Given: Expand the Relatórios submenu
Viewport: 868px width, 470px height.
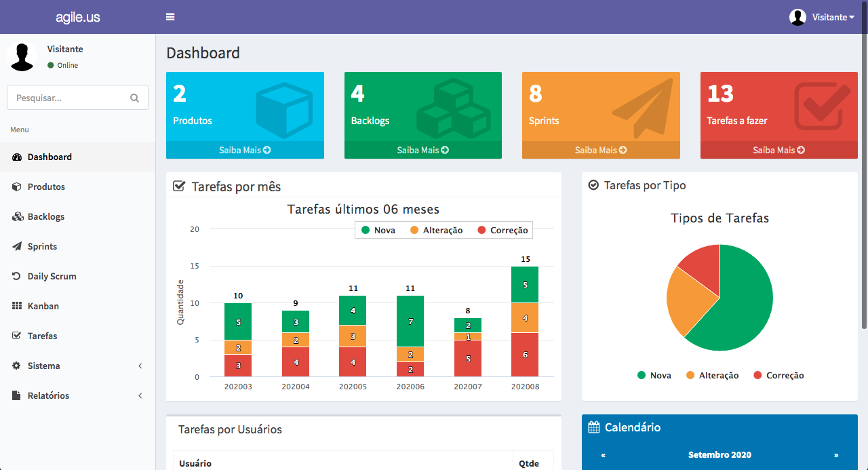Looking at the screenshot, I should (x=77, y=395).
